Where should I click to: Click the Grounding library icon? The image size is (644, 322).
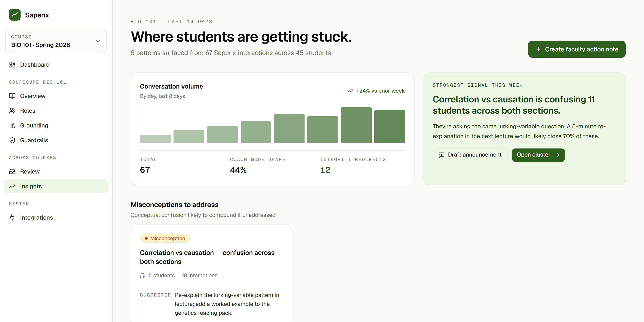12,125
